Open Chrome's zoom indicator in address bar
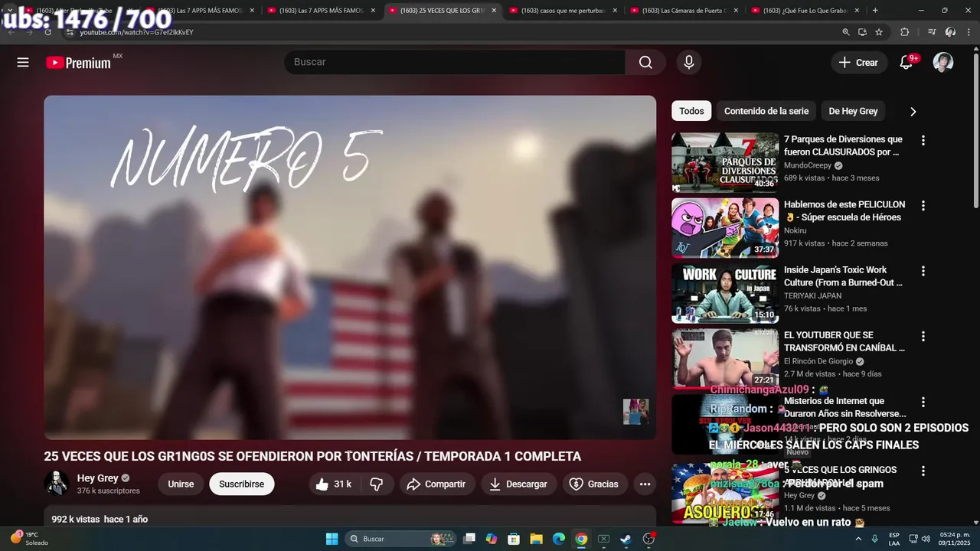Viewport: 980px width, 551px height. pos(846,32)
